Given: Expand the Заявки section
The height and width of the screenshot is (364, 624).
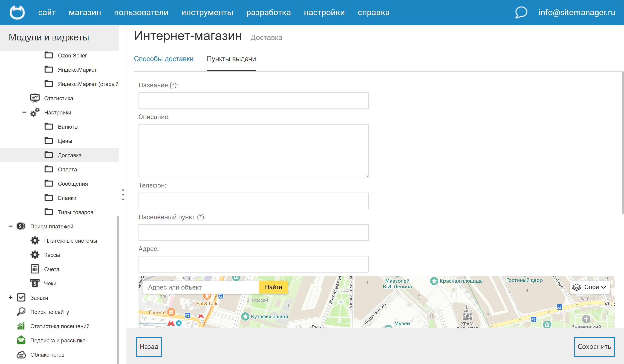Looking at the screenshot, I should pyautogui.click(x=10, y=298).
